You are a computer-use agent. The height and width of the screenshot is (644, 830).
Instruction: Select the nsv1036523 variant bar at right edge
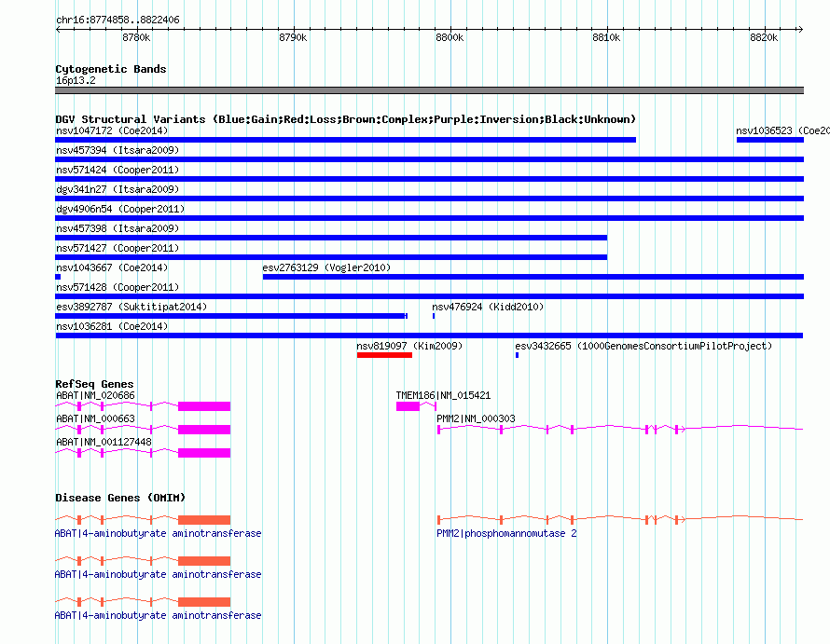770,140
